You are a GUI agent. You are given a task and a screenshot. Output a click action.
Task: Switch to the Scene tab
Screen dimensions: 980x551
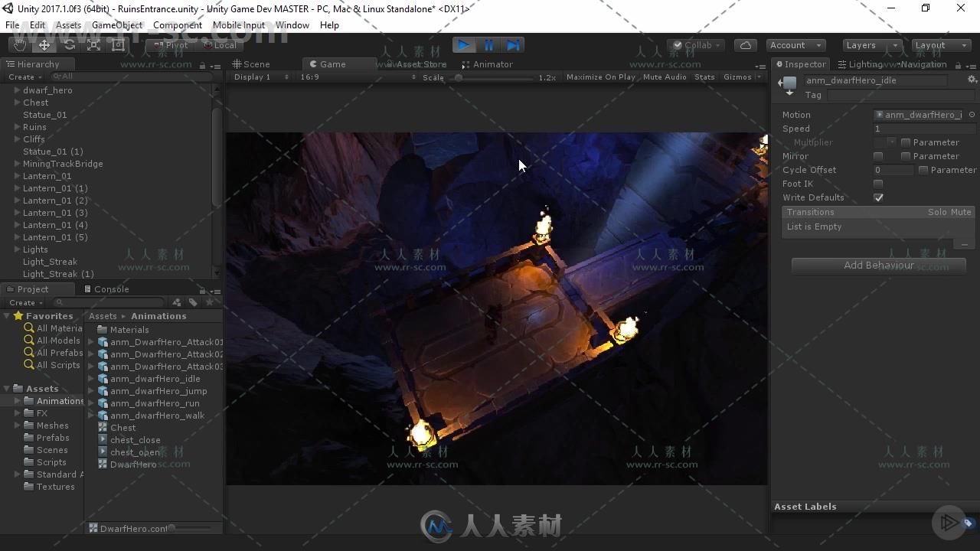(251, 64)
